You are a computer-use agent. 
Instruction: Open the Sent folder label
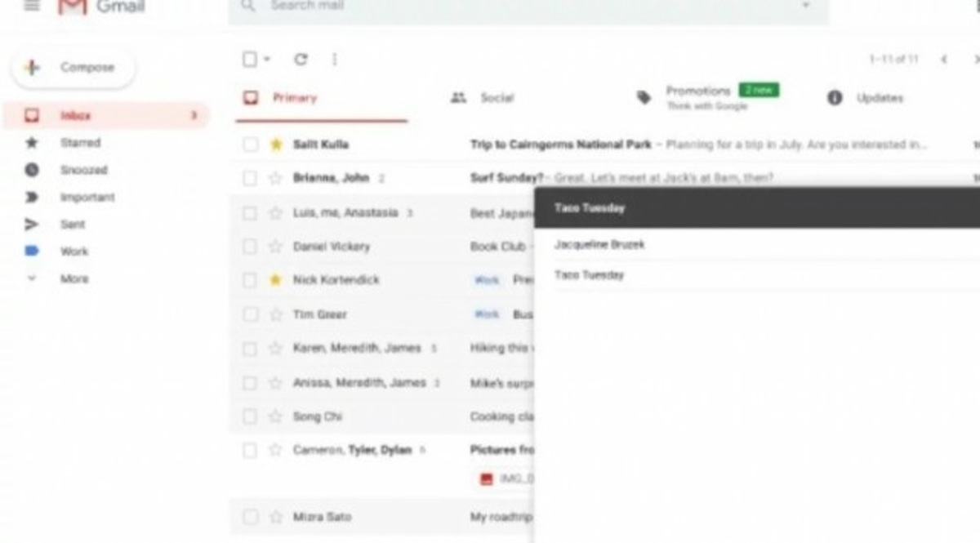pyautogui.click(x=73, y=225)
